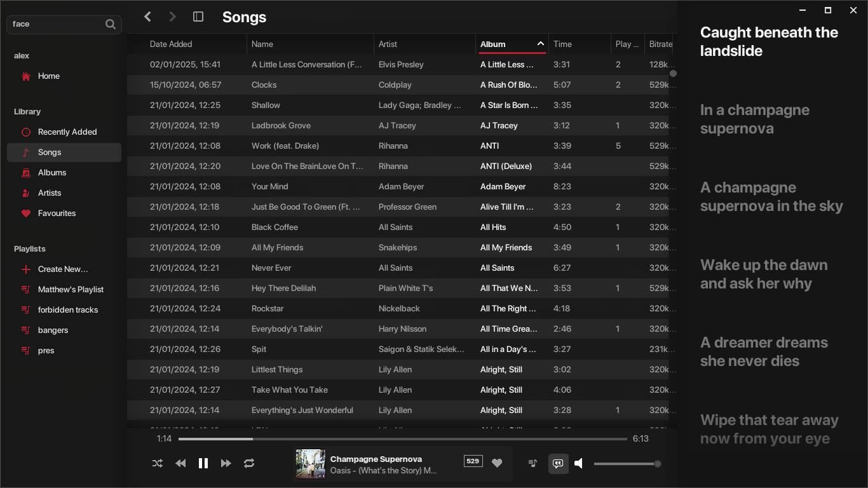
Task: Go forward with the right arrow
Action: click(172, 17)
